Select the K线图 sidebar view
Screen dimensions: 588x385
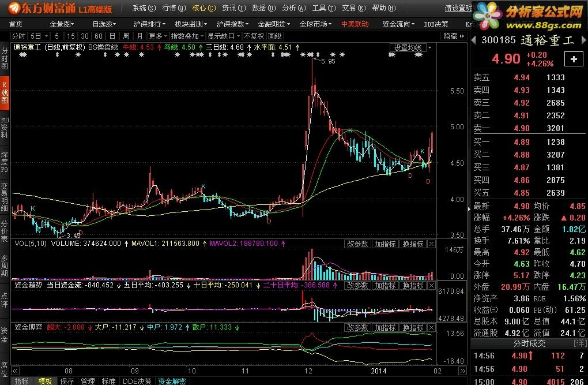click(x=5, y=93)
